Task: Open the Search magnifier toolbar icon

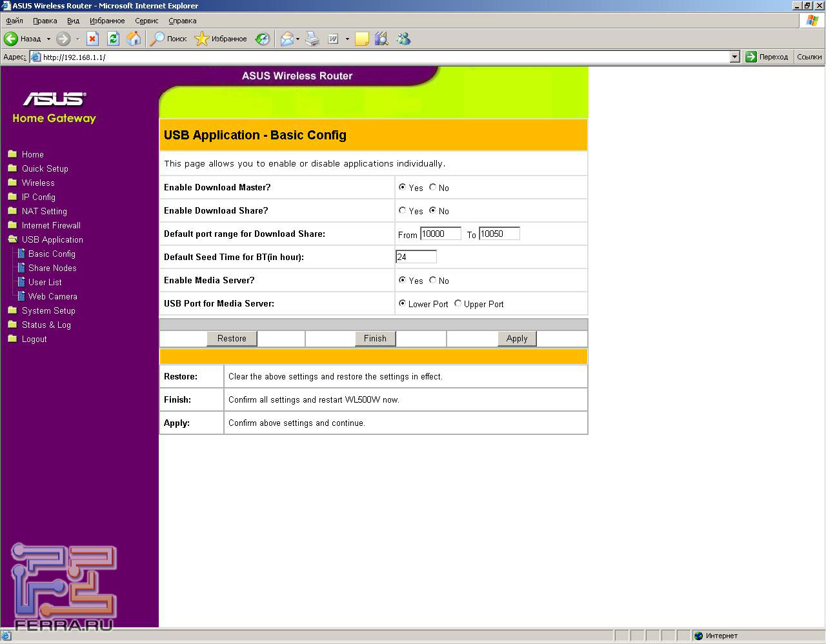Action: tap(157, 39)
